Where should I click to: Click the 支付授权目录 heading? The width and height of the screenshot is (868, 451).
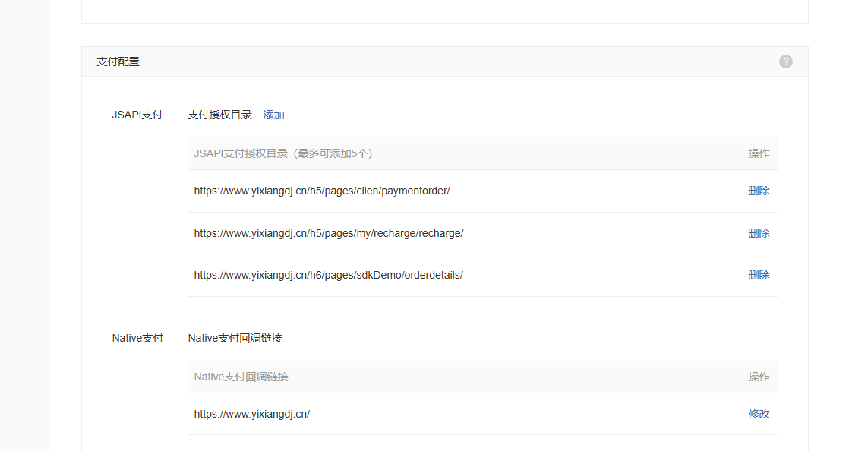pos(219,115)
